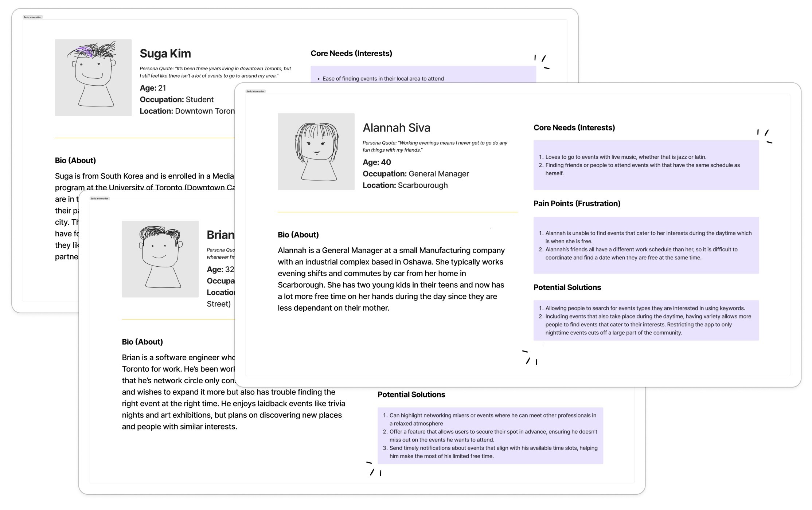Screen dimensions: 812x510
Task: Click Alannah's Pain Points (Frustration) heading
Action: pos(577,204)
